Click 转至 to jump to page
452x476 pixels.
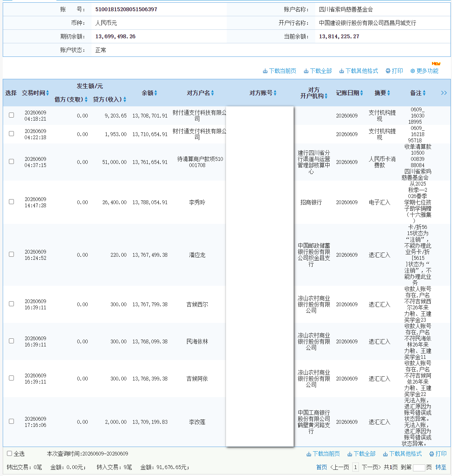click(x=441, y=467)
